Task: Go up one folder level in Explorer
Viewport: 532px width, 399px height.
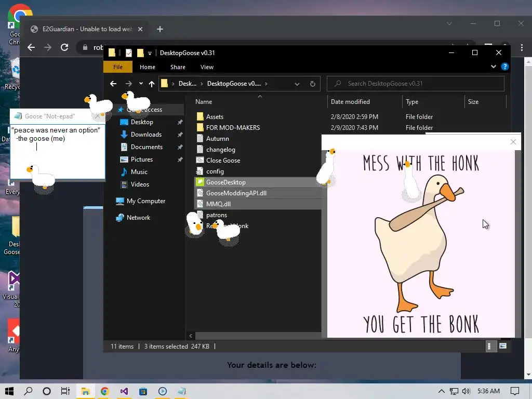Action: [152, 84]
